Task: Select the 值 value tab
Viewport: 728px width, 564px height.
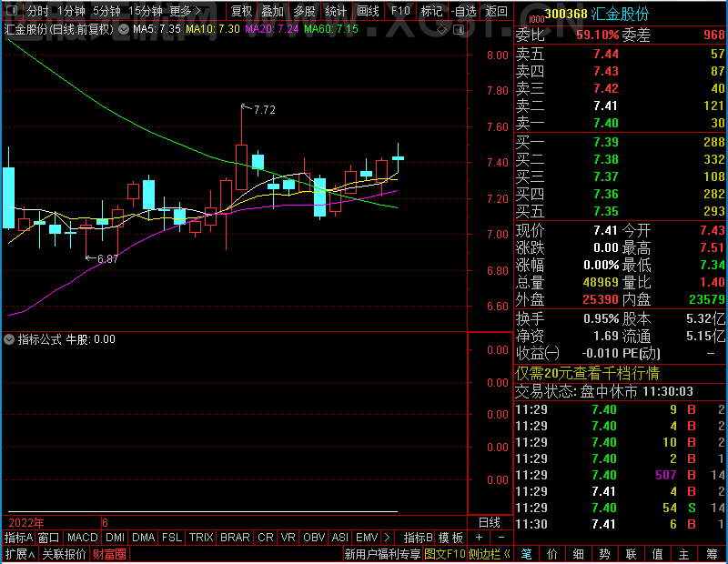Action: [657, 554]
